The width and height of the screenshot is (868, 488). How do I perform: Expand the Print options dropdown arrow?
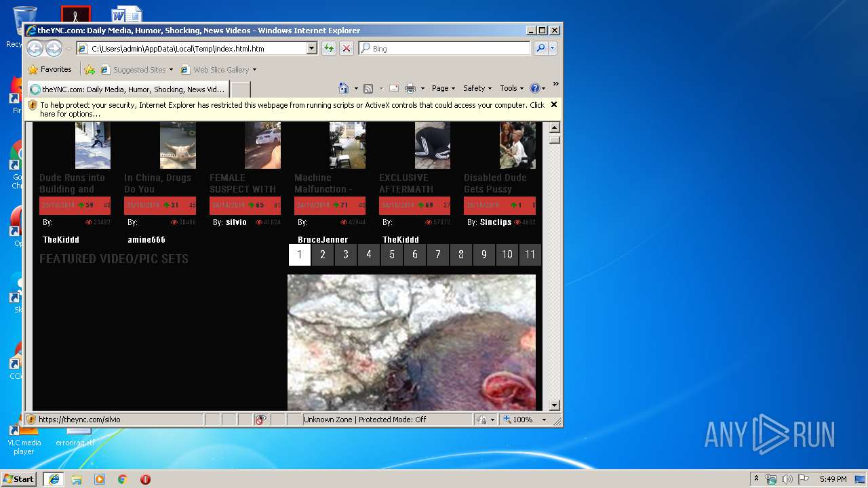coord(422,89)
